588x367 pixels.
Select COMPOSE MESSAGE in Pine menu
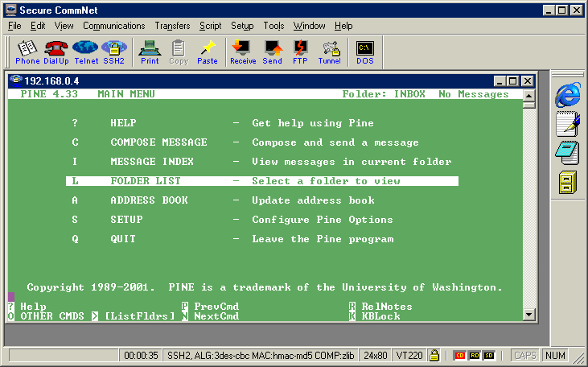point(158,142)
